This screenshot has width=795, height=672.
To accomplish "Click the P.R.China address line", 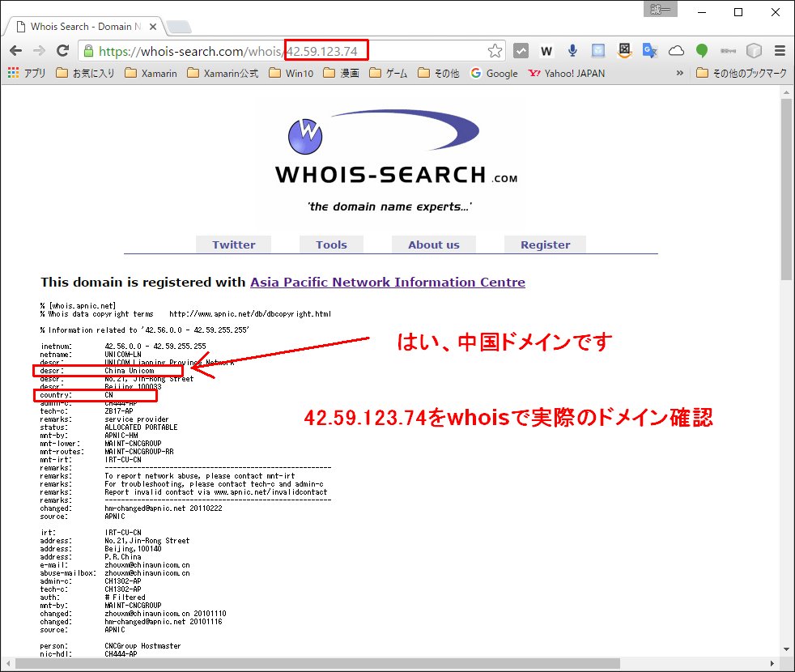I will click(x=123, y=557).
